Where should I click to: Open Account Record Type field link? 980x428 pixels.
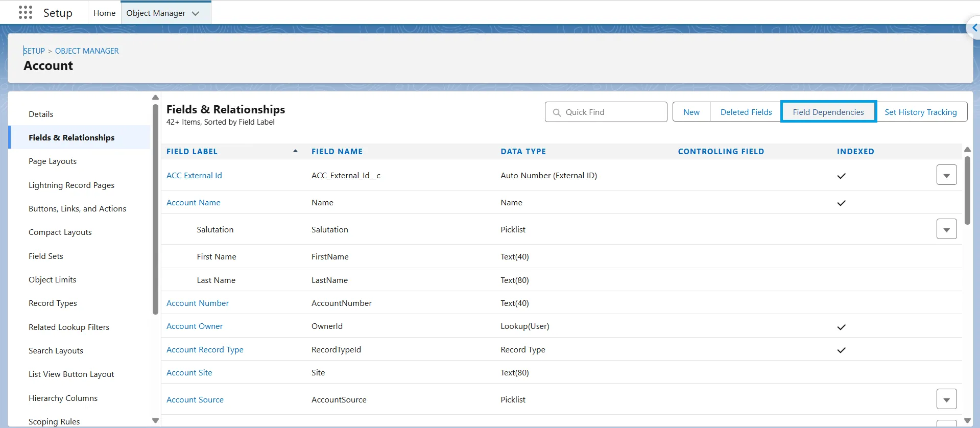205,349
